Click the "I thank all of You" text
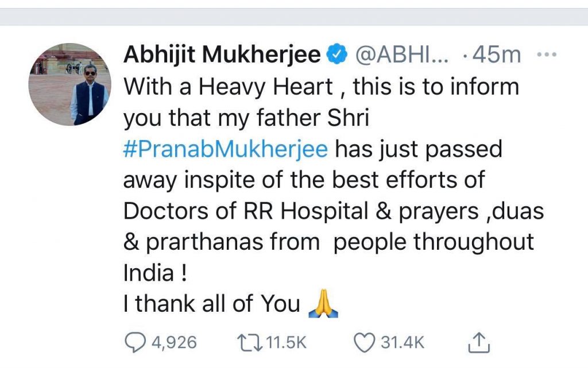Viewport: 588px width, 368px height. pyautogui.click(x=212, y=304)
